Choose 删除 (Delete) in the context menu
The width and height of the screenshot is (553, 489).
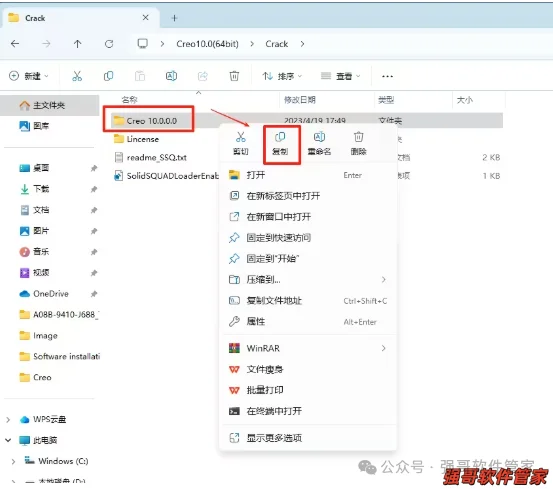click(359, 143)
